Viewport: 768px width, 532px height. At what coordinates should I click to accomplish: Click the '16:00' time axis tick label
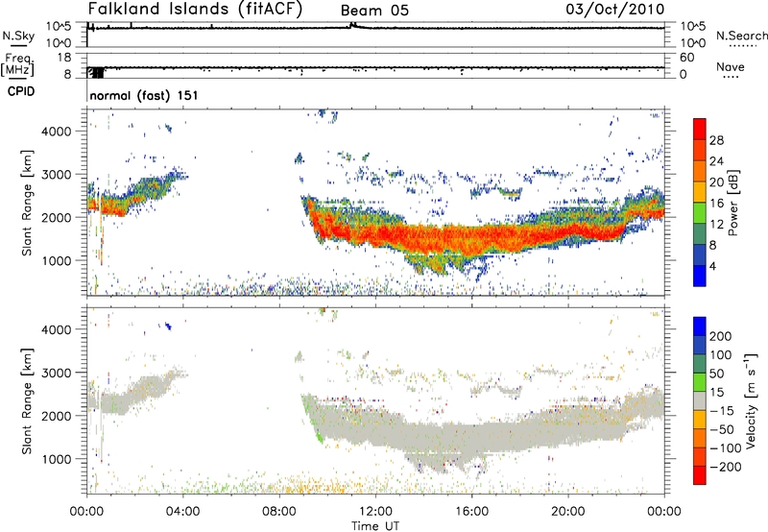click(471, 511)
